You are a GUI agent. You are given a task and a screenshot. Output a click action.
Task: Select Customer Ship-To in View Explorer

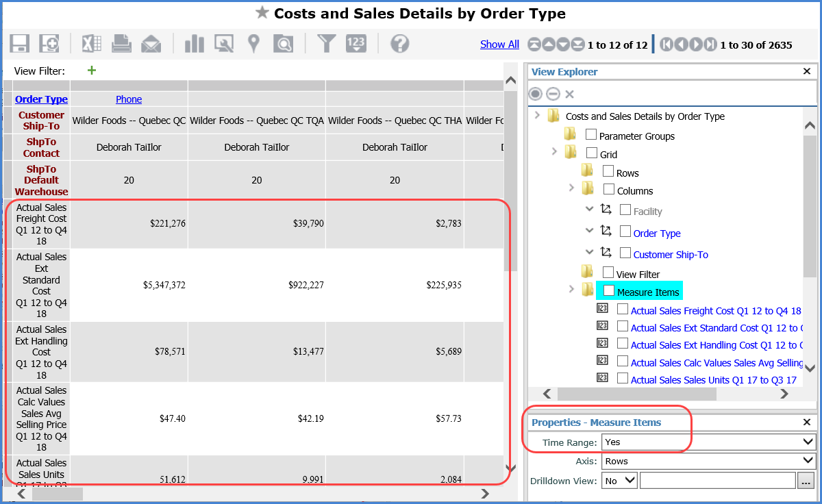point(670,255)
